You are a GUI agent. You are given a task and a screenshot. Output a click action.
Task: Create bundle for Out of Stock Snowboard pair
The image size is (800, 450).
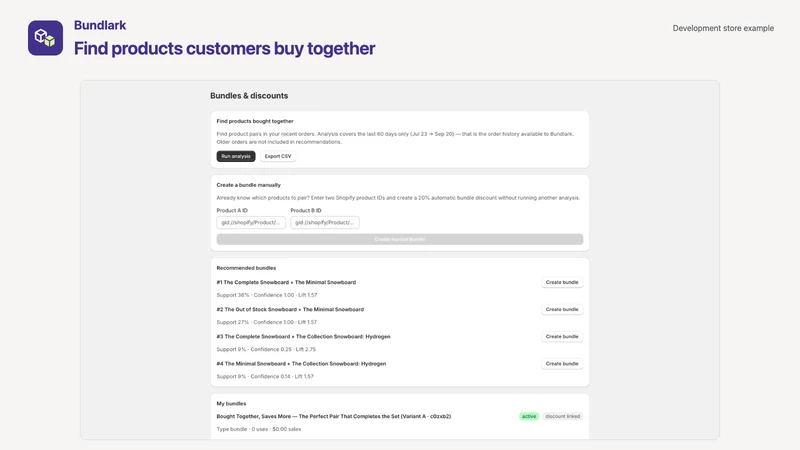[x=562, y=309]
